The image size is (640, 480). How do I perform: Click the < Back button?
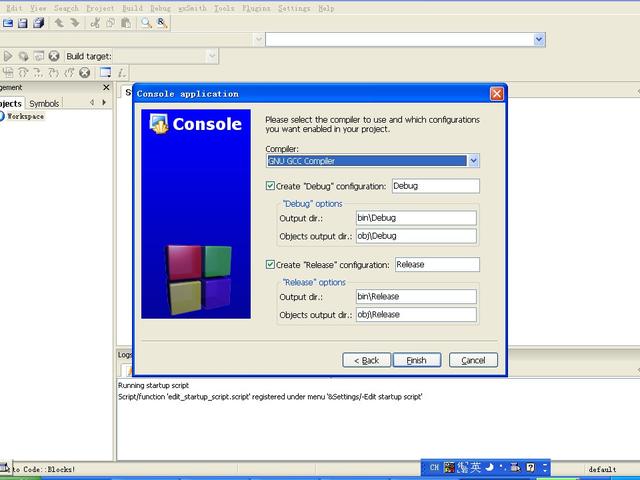367,360
